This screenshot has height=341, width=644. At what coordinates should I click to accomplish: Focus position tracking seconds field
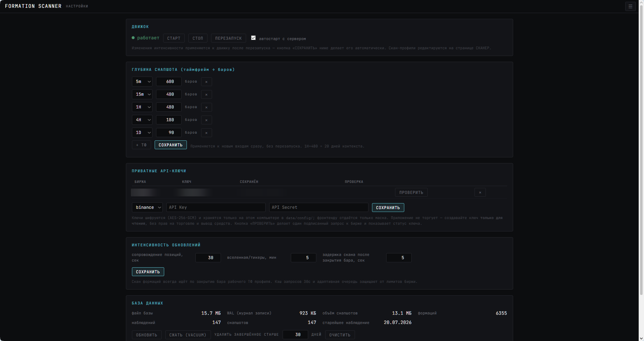(208, 258)
